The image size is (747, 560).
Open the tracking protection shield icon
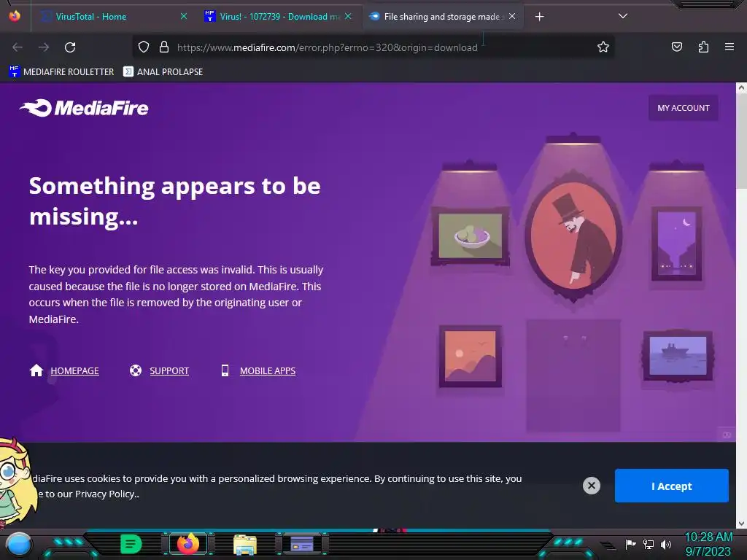pos(144,47)
